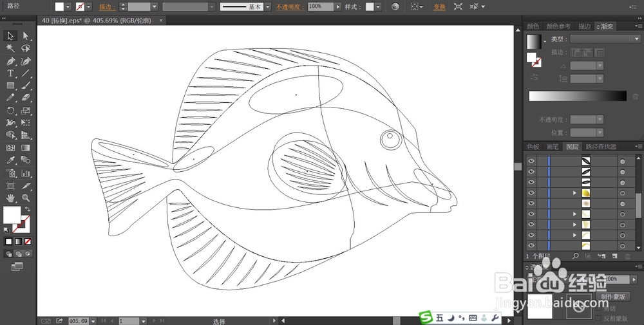The height and width of the screenshot is (325, 644).
Task: Open stroke color dropdown in control bar
Action: (89, 6)
